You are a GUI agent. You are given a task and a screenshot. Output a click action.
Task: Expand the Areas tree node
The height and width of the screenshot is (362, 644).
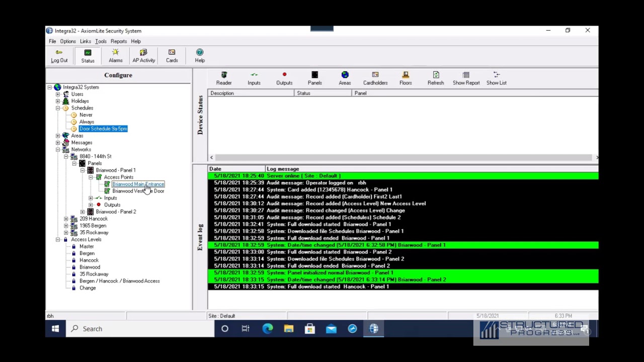pos(58,136)
